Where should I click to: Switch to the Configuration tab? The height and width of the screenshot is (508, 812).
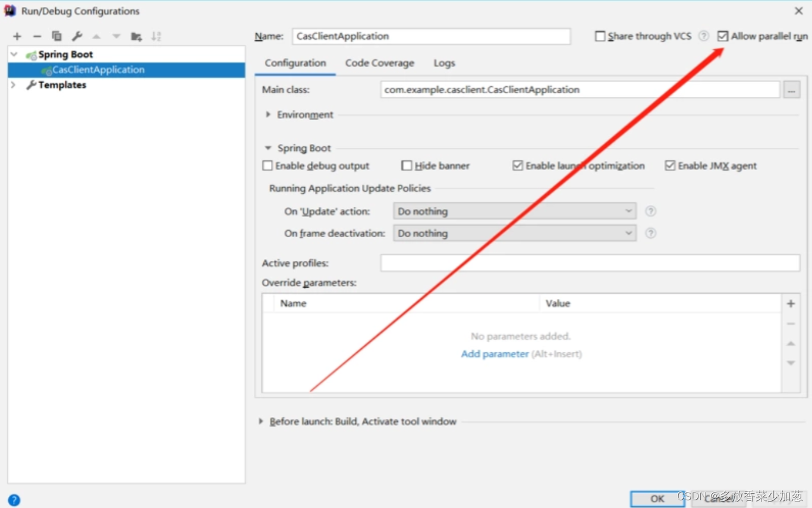(295, 63)
